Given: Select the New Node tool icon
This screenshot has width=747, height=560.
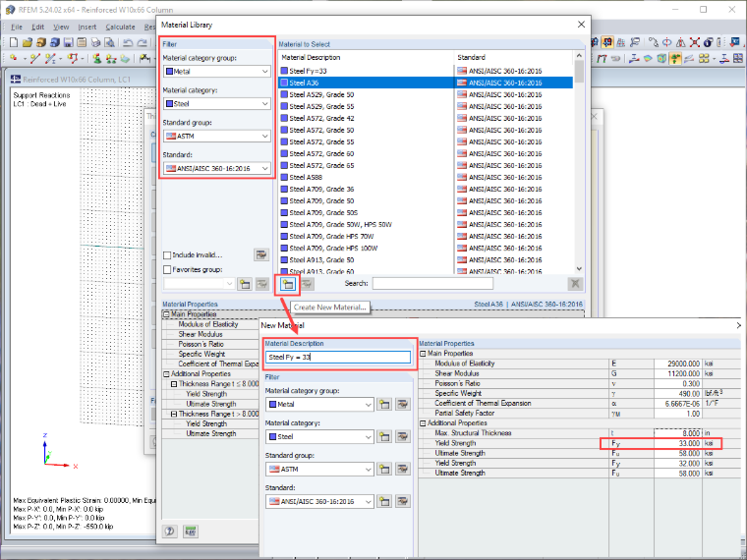Looking at the screenshot, I should pyautogui.click(x=14, y=59).
